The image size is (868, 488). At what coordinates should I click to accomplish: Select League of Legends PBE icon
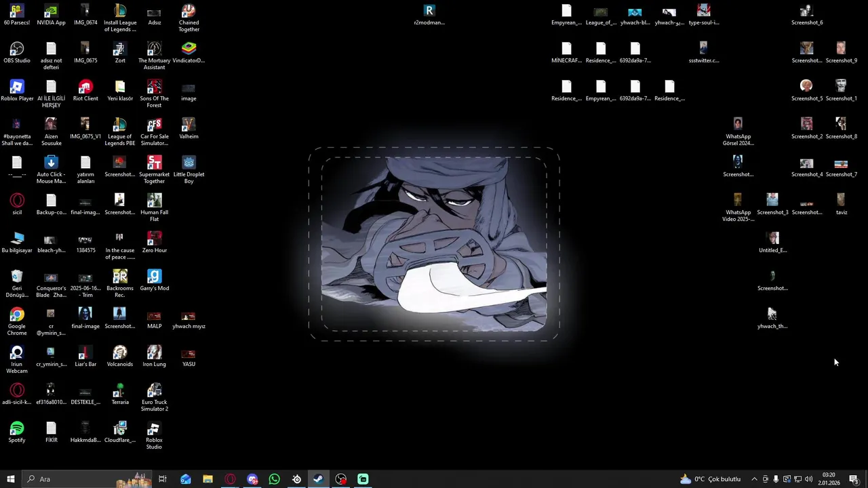pos(120,132)
